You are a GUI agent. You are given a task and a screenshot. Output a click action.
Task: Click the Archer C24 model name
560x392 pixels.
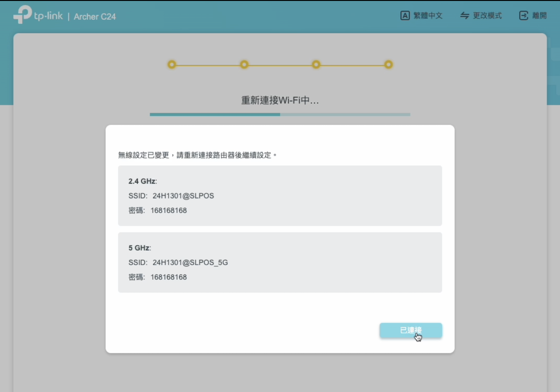pyautogui.click(x=95, y=17)
